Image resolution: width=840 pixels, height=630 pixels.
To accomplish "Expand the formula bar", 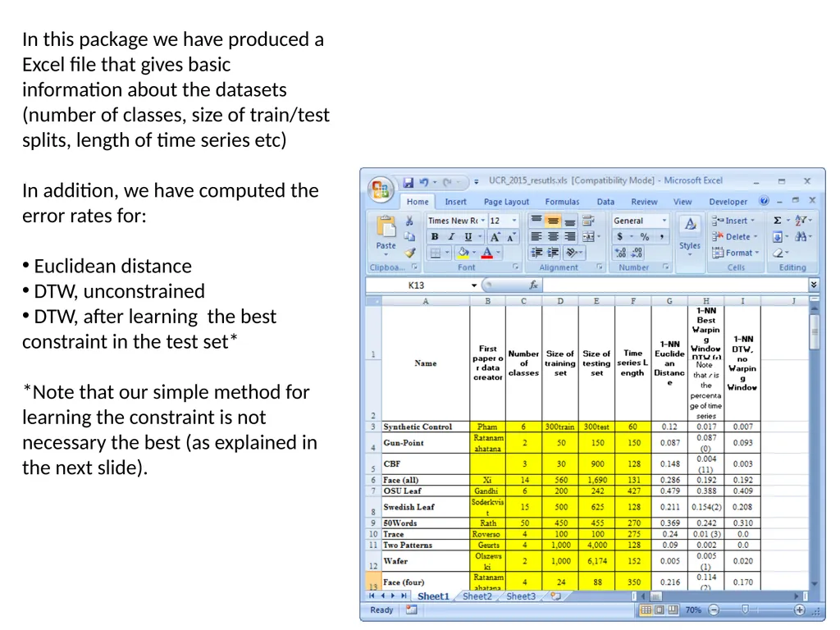I will click(x=814, y=285).
